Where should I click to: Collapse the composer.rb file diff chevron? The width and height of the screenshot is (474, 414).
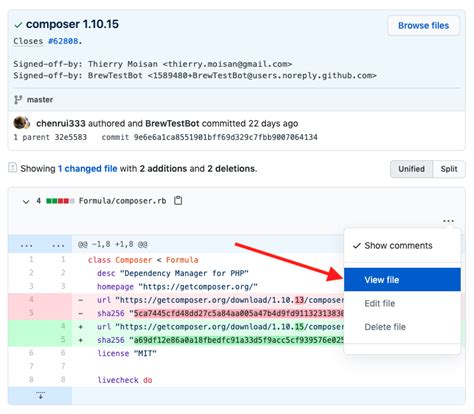coord(26,201)
